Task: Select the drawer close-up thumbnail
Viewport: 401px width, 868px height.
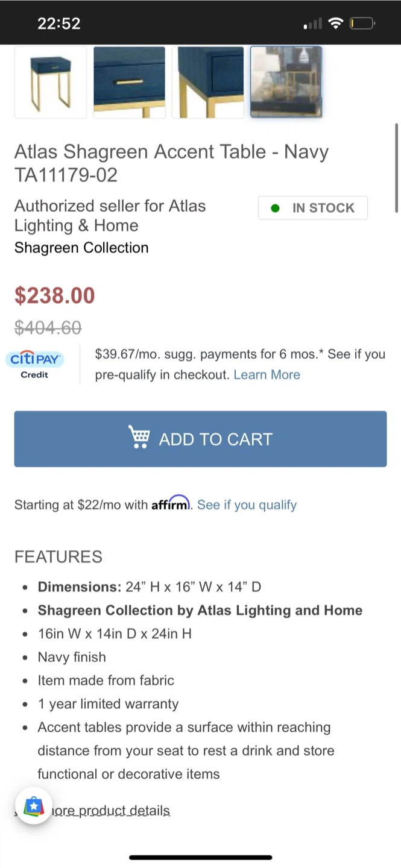Action: coord(129,82)
